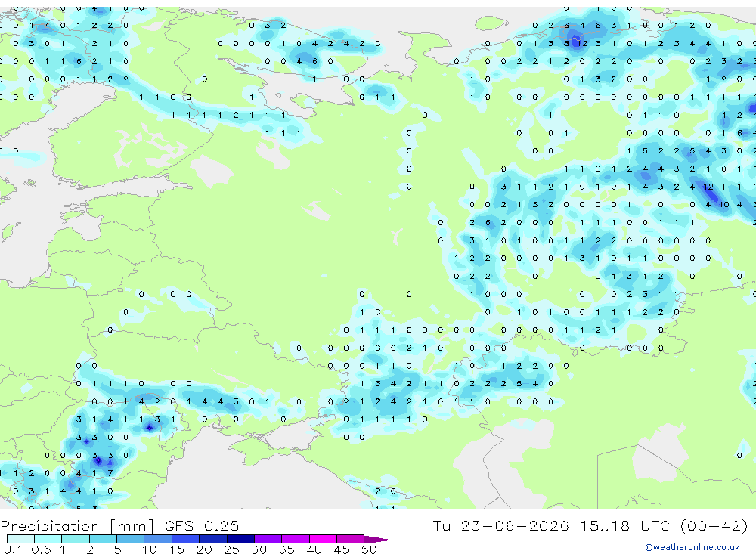Click the 40–45 mm magenta legend swatch
756x554 pixels.
tap(323, 539)
